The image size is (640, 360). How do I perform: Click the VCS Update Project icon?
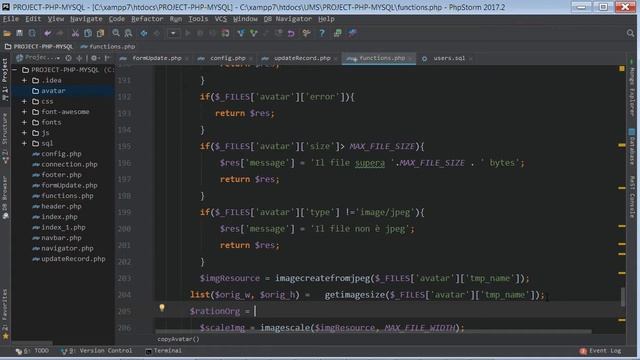click(x=241, y=33)
